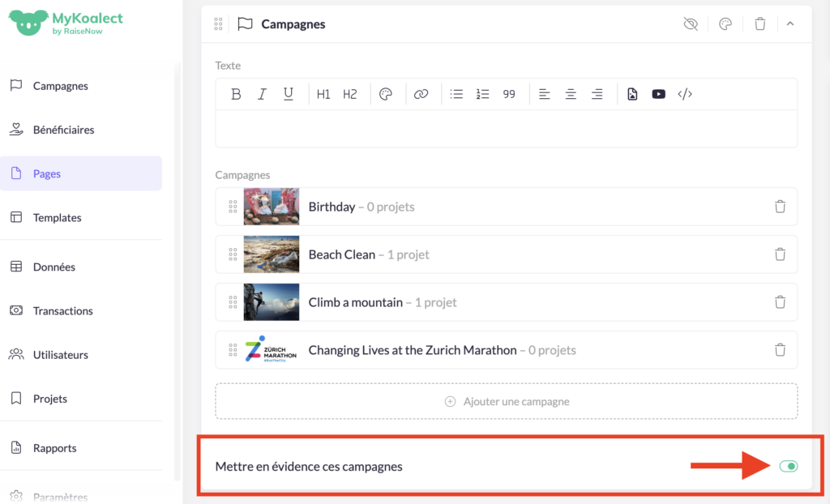
Task: Go to Transactions in the sidebar
Action: pos(62,311)
